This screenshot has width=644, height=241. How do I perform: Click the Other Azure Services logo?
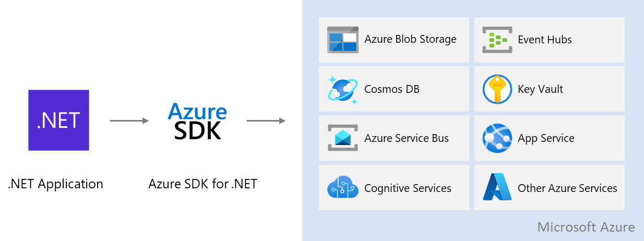pyautogui.click(x=497, y=188)
